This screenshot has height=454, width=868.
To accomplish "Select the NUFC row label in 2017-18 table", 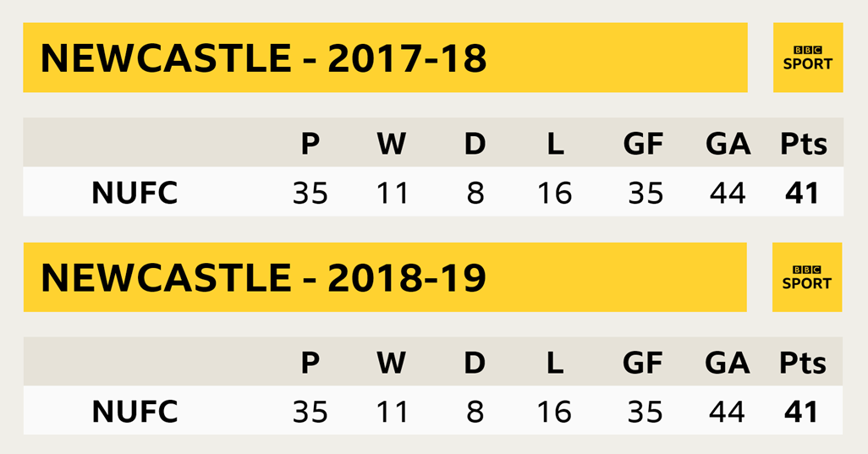I will (x=135, y=193).
